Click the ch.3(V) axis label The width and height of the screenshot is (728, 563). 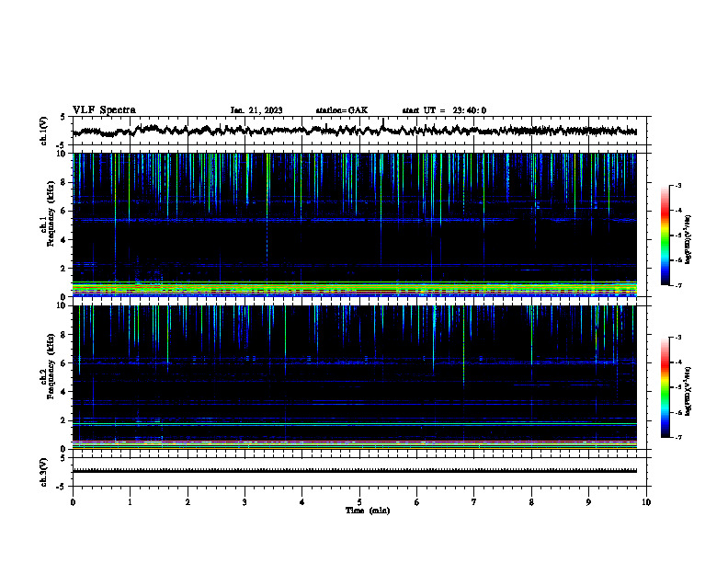click(44, 472)
